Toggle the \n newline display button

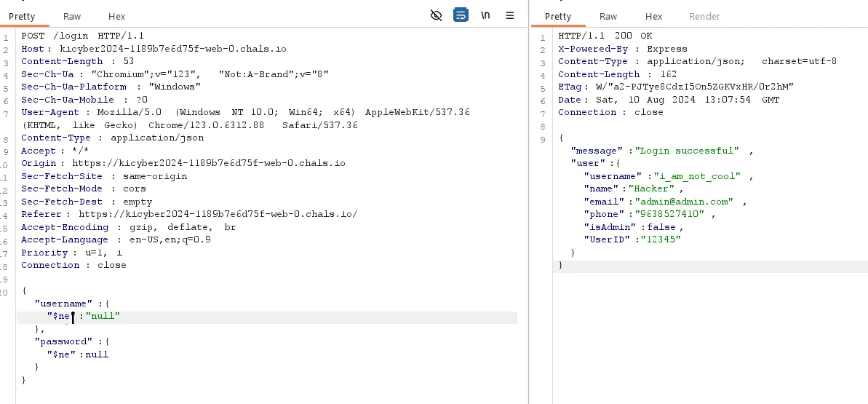click(485, 15)
